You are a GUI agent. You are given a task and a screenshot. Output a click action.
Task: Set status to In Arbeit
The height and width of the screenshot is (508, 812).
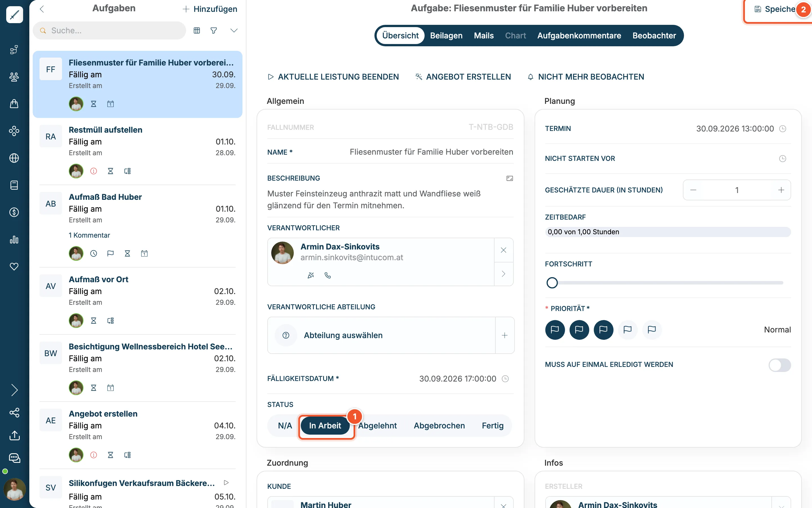click(325, 426)
